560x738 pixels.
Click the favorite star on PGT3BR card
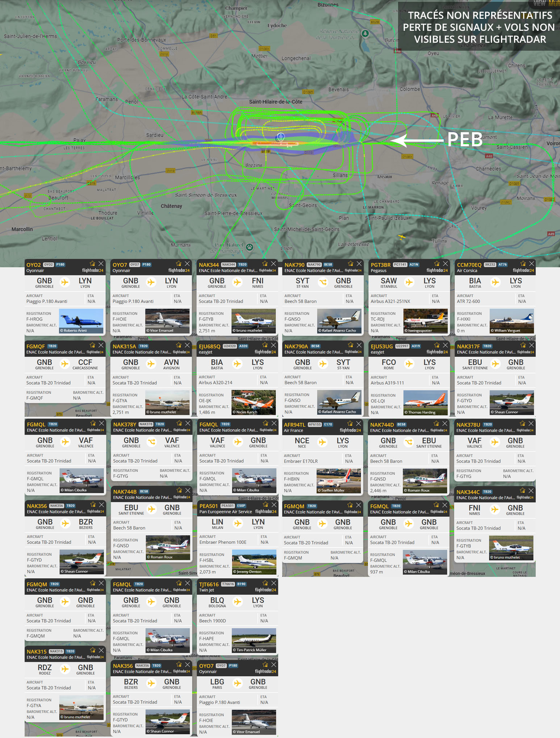437,264
